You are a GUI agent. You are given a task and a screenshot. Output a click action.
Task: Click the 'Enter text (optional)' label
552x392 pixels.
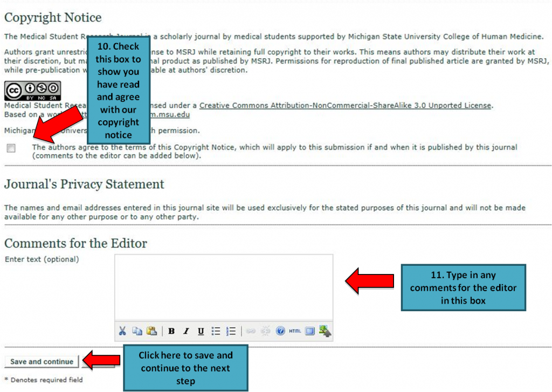point(42,259)
